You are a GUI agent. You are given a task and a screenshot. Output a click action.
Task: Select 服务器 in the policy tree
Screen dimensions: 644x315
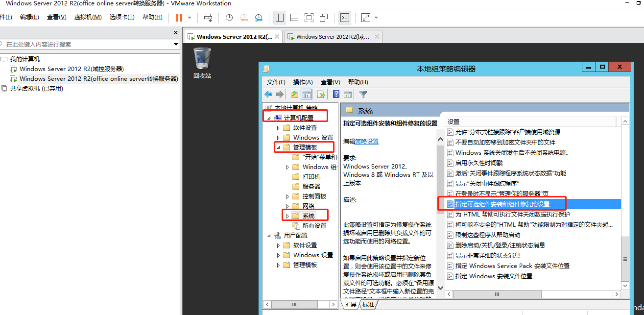click(x=311, y=186)
